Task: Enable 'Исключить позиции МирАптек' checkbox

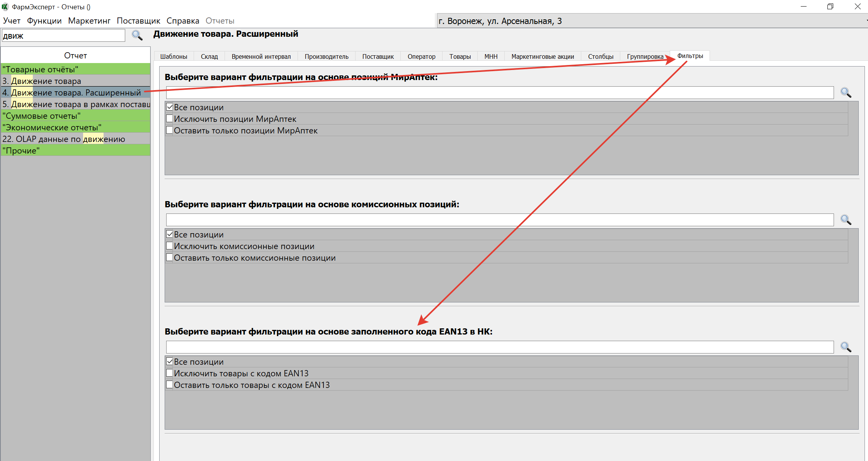Action: (170, 119)
